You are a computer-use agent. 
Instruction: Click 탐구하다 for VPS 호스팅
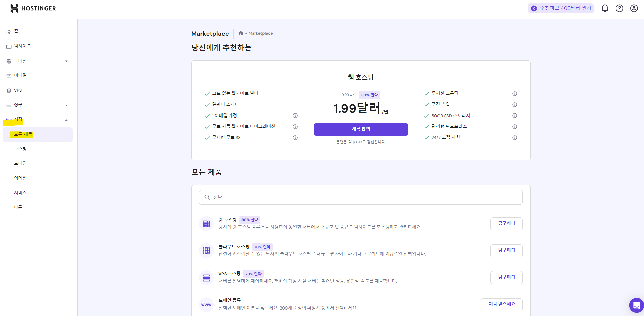[x=506, y=277]
